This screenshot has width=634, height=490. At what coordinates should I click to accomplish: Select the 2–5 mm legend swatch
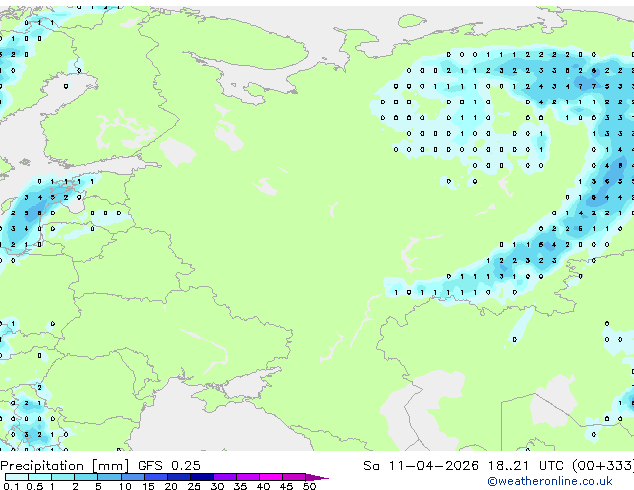coord(86,477)
